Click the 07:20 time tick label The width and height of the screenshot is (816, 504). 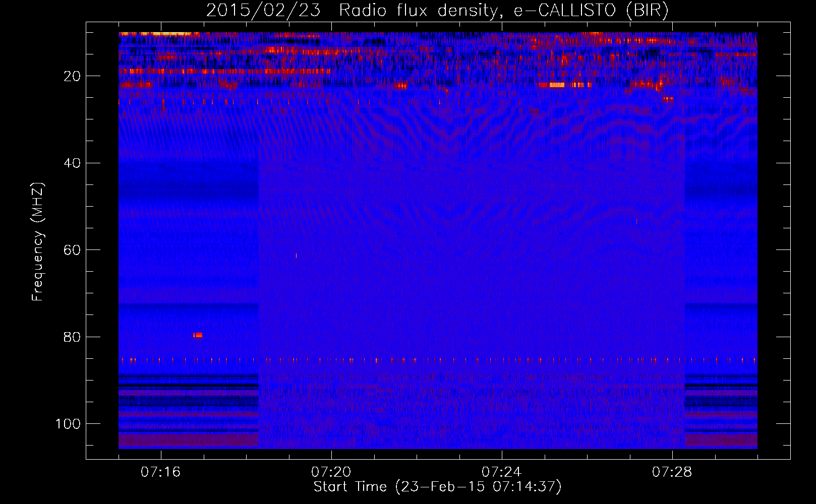[331, 472]
